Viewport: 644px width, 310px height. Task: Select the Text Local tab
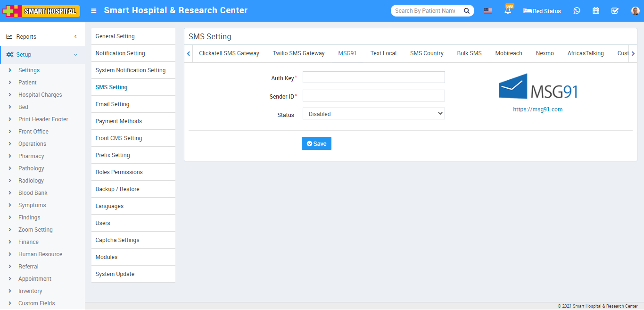[383, 53]
